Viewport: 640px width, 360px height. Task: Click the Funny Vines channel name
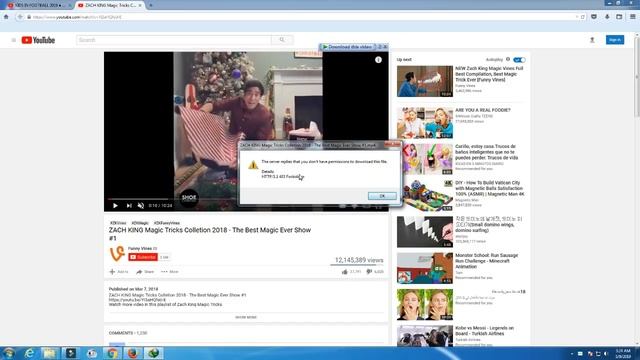click(x=140, y=249)
